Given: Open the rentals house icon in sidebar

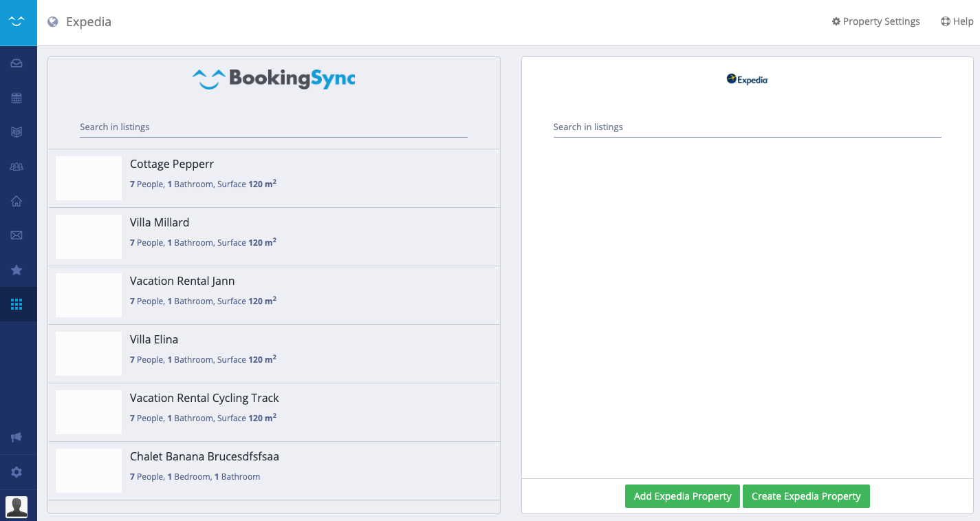Looking at the screenshot, I should (17, 201).
